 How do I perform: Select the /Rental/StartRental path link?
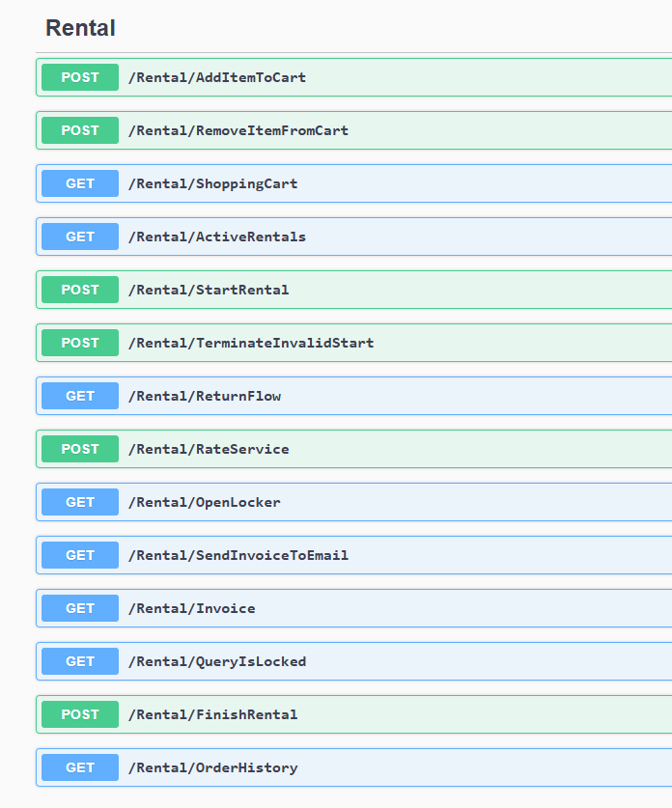coord(209,290)
